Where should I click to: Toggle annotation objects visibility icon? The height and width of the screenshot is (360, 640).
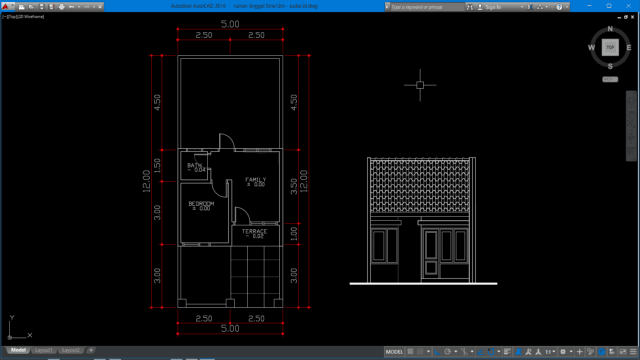pos(518,352)
